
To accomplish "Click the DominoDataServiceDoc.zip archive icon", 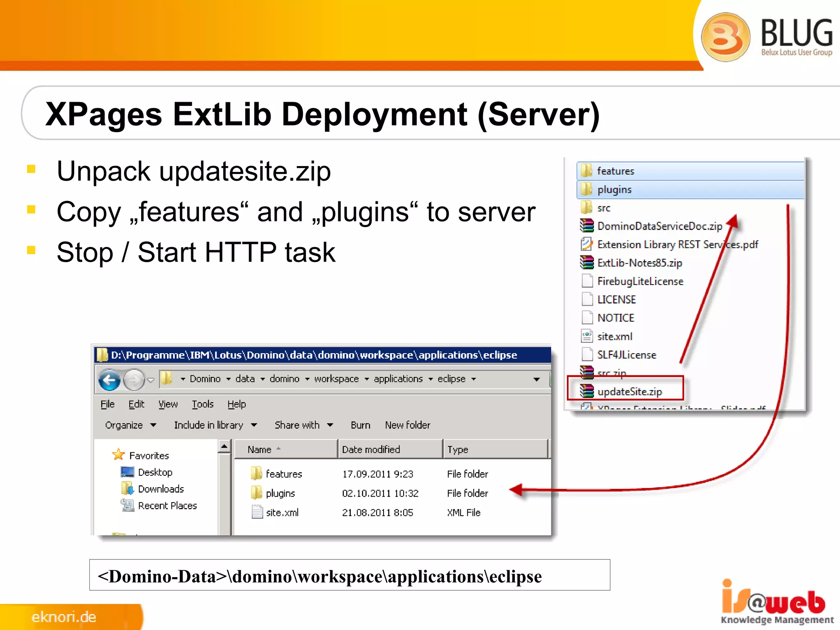I will tap(587, 226).
